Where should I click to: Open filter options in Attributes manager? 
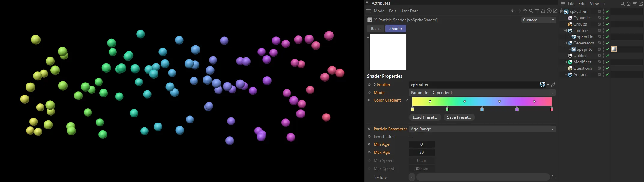tap(537, 11)
